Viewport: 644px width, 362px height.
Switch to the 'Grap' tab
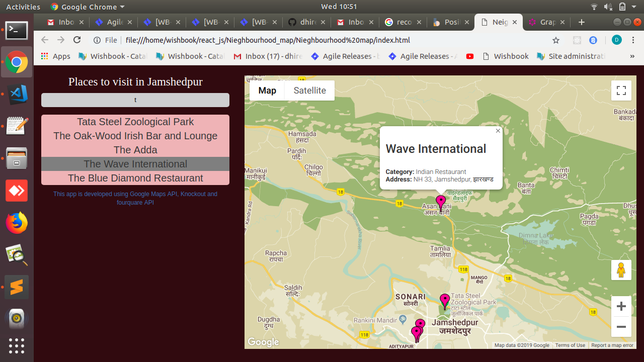547,22
